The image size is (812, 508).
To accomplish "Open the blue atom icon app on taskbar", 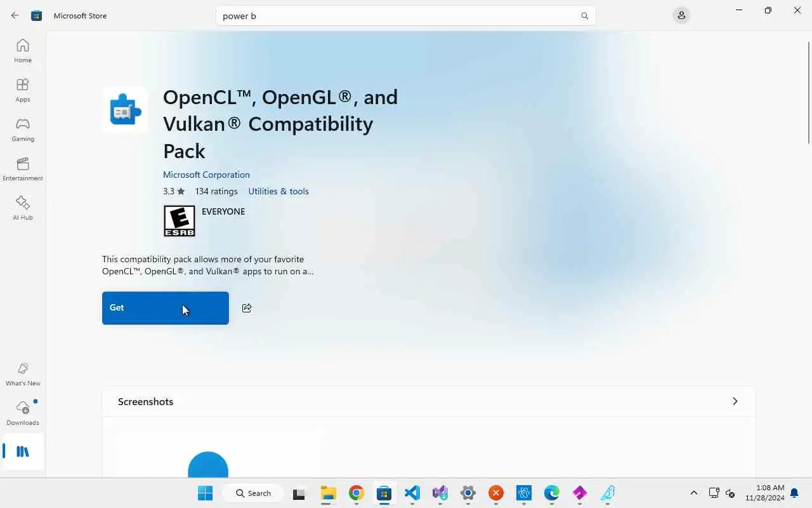I will click(524, 493).
